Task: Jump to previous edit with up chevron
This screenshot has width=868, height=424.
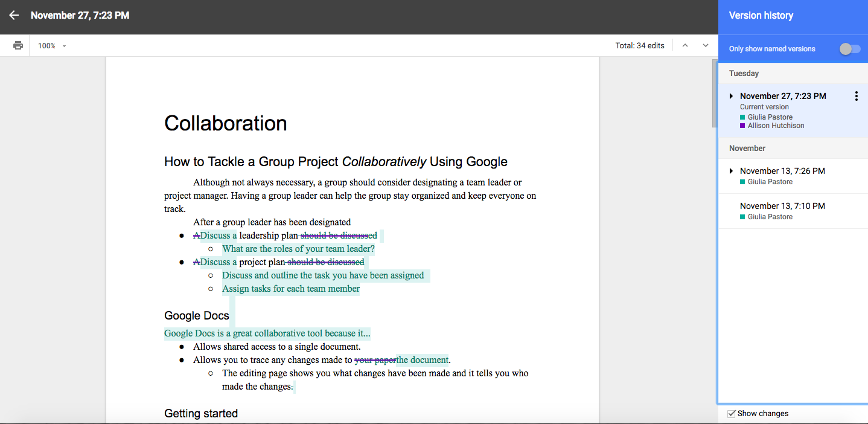Action: [685, 45]
